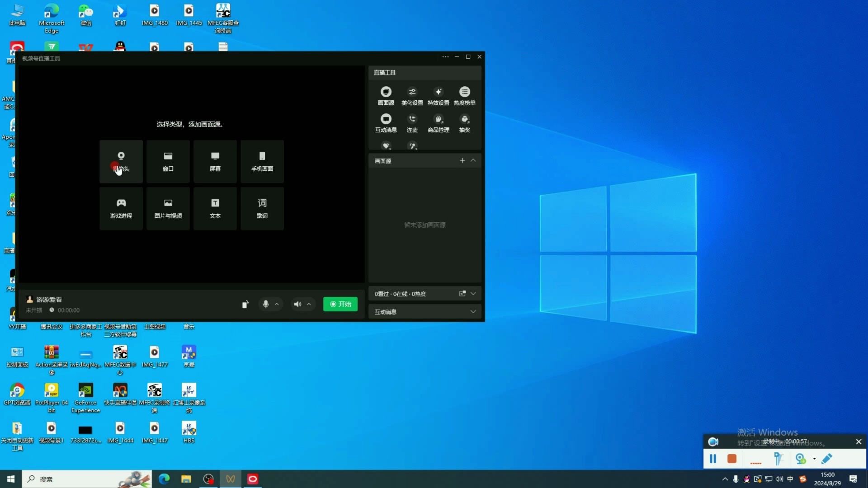Add a 游戏进程 game process source
This screenshot has height=488, width=868.
point(121,208)
